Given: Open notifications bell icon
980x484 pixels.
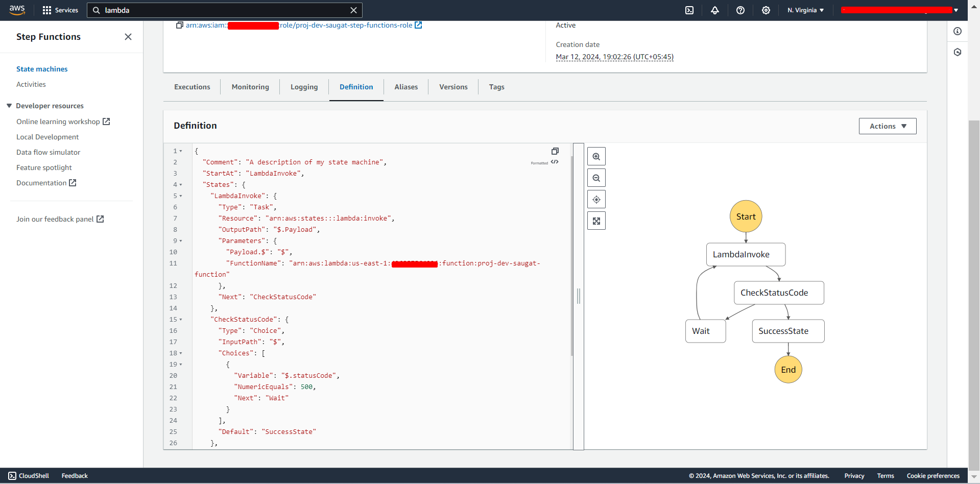Looking at the screenshot, I should (x=715, y=10).
